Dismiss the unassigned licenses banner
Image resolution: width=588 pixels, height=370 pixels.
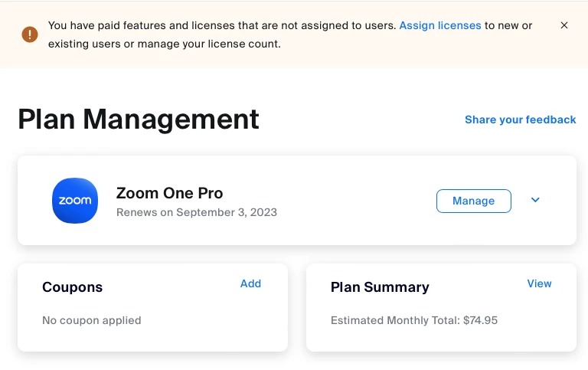tap(564, 25)
